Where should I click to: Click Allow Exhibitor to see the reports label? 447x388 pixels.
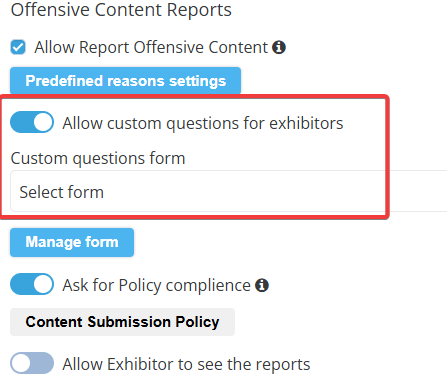186,364
